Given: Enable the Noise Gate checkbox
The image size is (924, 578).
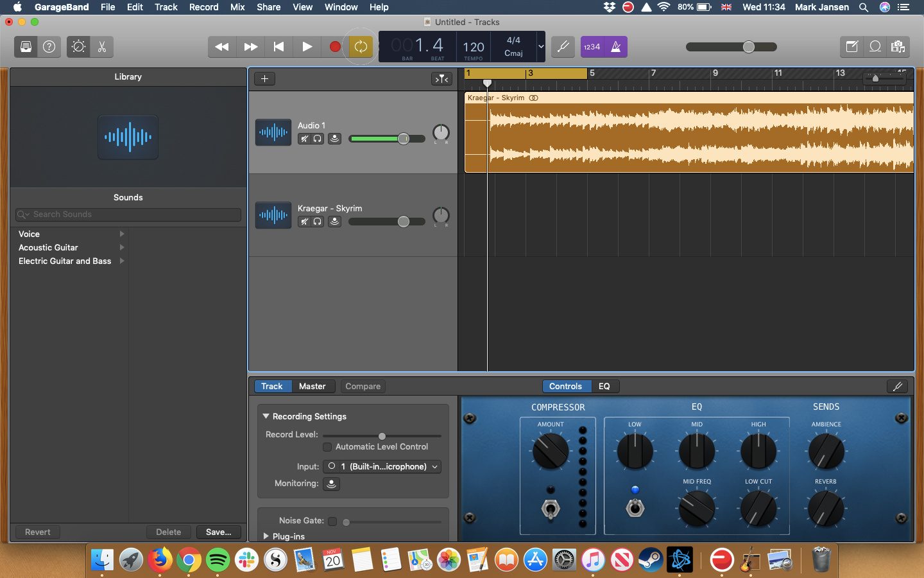Looking at the screenshot, I should [x=332, y=521].
